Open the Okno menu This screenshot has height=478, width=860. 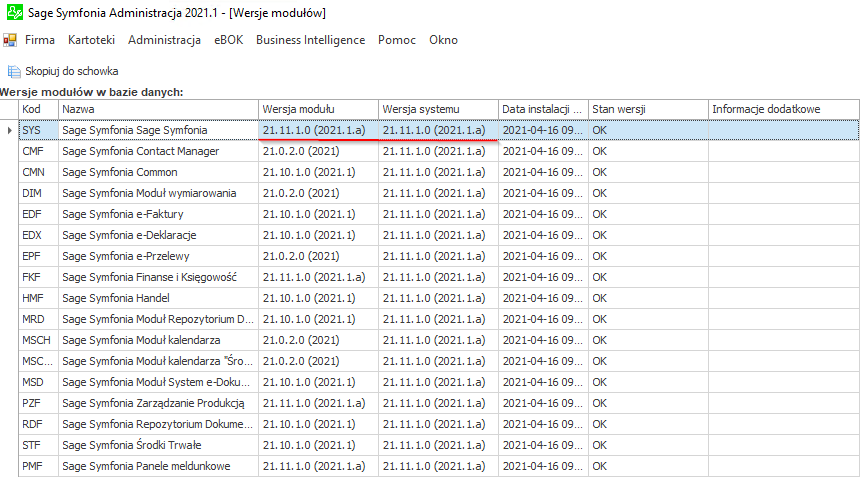coord(443,40)
